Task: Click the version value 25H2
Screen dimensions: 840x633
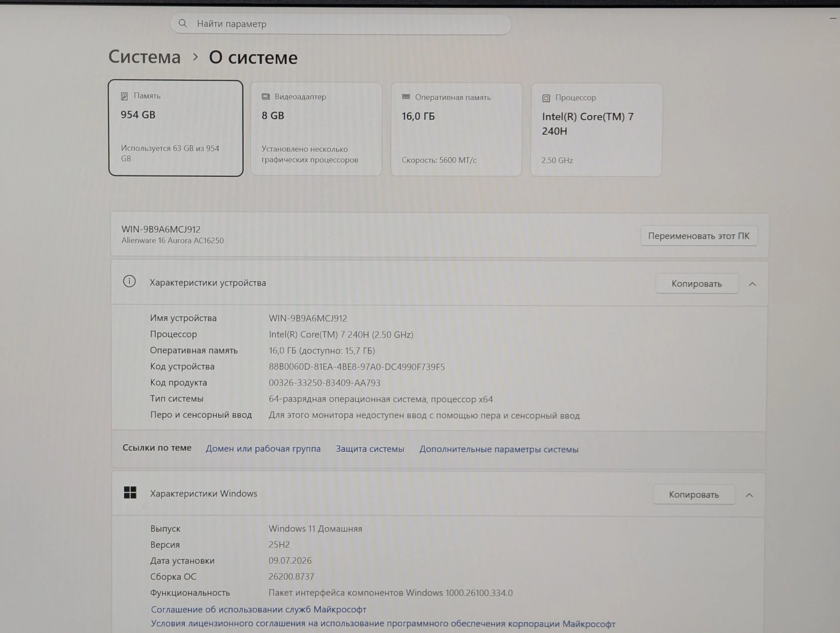Action: (279, 544)
